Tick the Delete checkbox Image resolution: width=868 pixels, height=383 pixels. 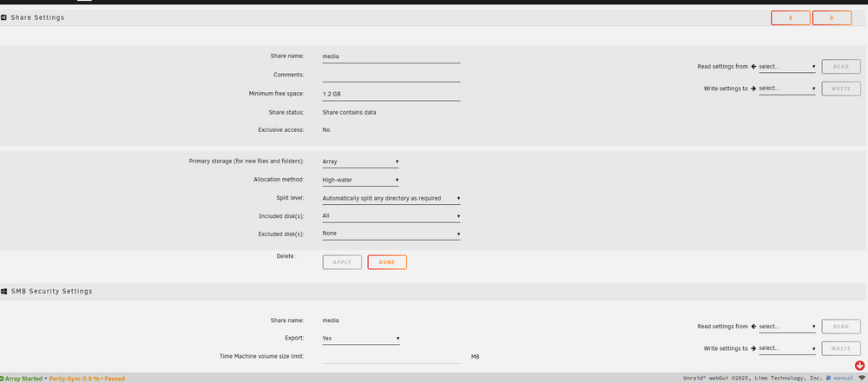[x=299, y=256]
